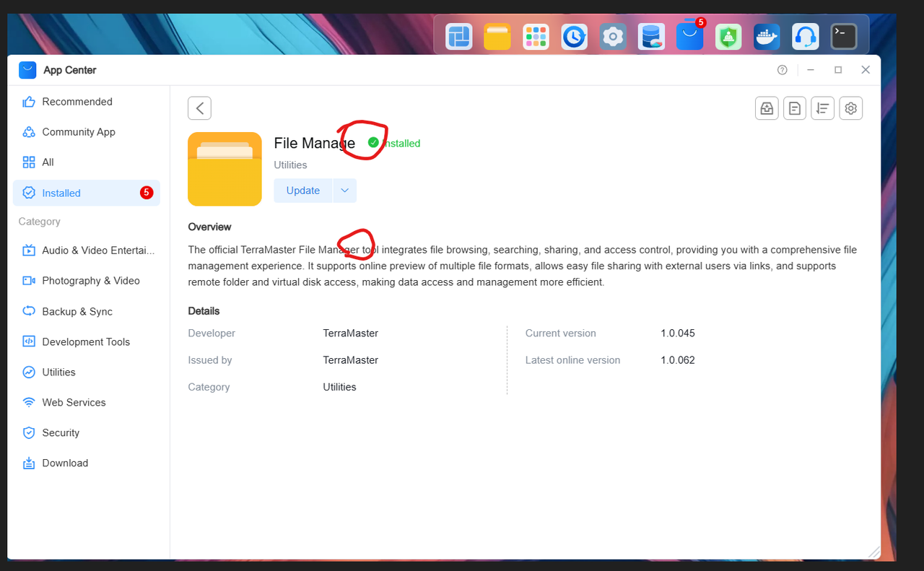Click the File Manager yellow folder app icon
This screenshot has width=924, height=571.
point(225,169)
